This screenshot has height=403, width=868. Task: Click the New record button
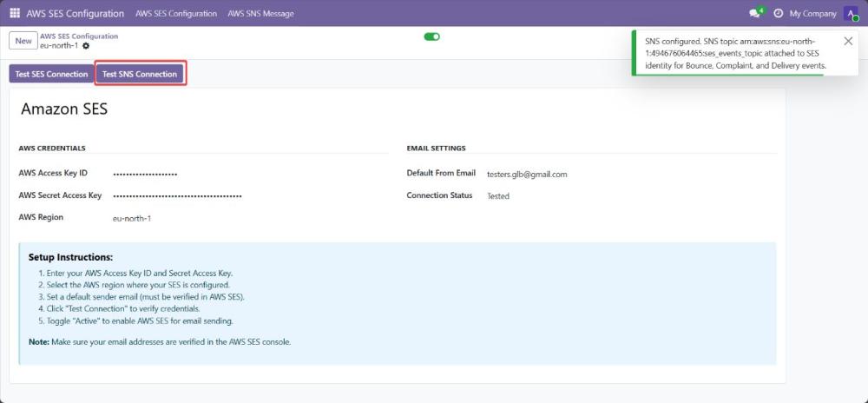[x=23, y=41]
